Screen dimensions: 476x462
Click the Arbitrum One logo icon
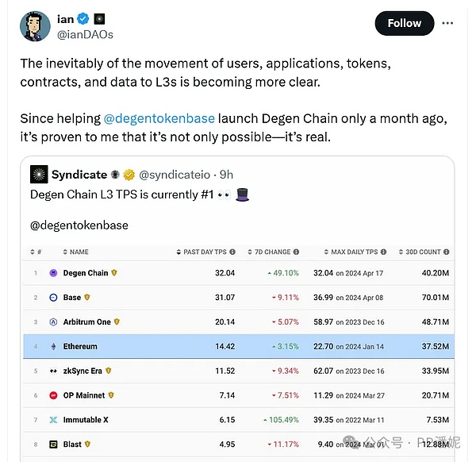pos(54,322)
